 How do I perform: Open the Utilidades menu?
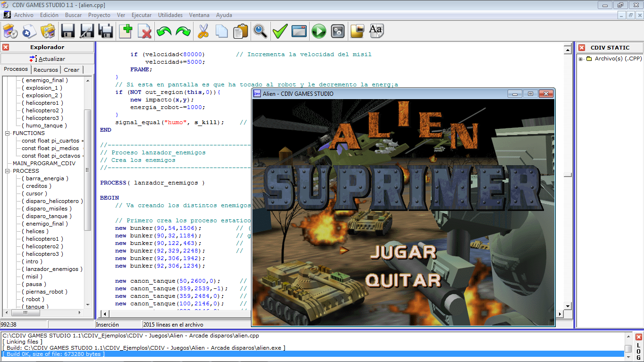pyautogui.click(x=170, y=15)
